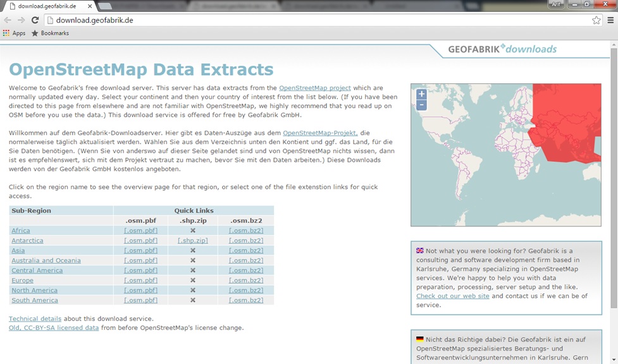Go back using the browser back arrow
618x364 pixels.
(x=8, y=20)
